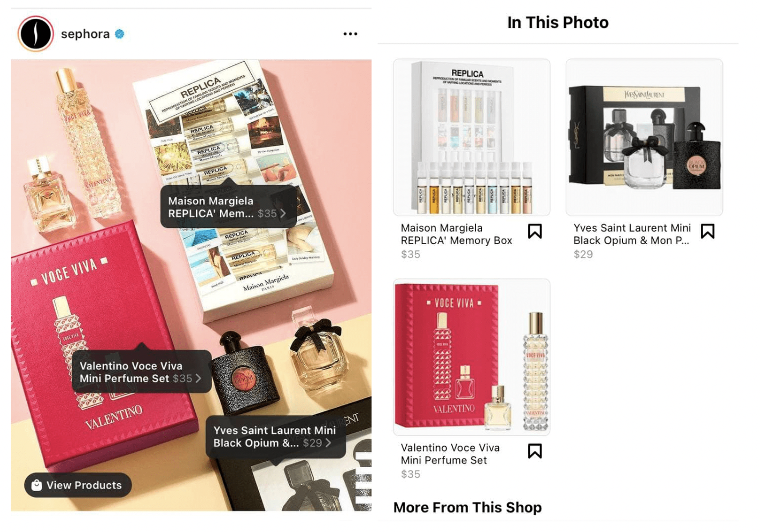Viewport: 760px width, 532px height.
Task: Click the blue verified badge next to sephora
Action: pyautogui.click(x=120, y=34)
